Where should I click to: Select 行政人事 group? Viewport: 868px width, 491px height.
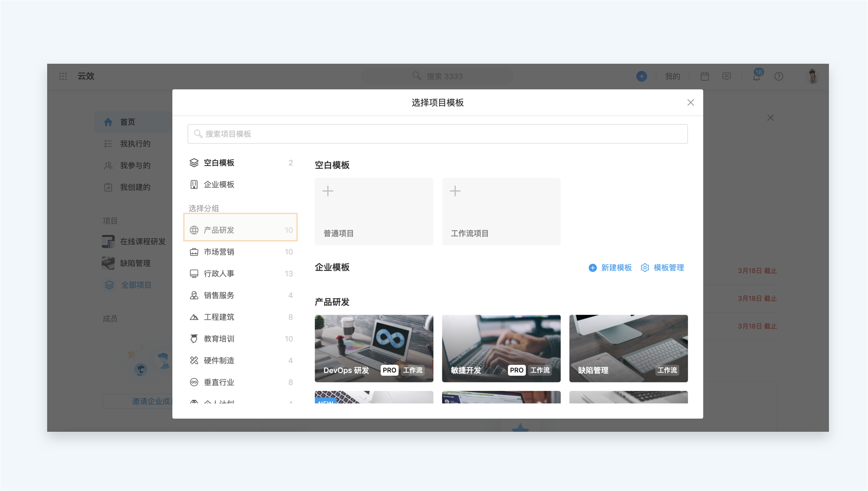click(x=241, y=273)
